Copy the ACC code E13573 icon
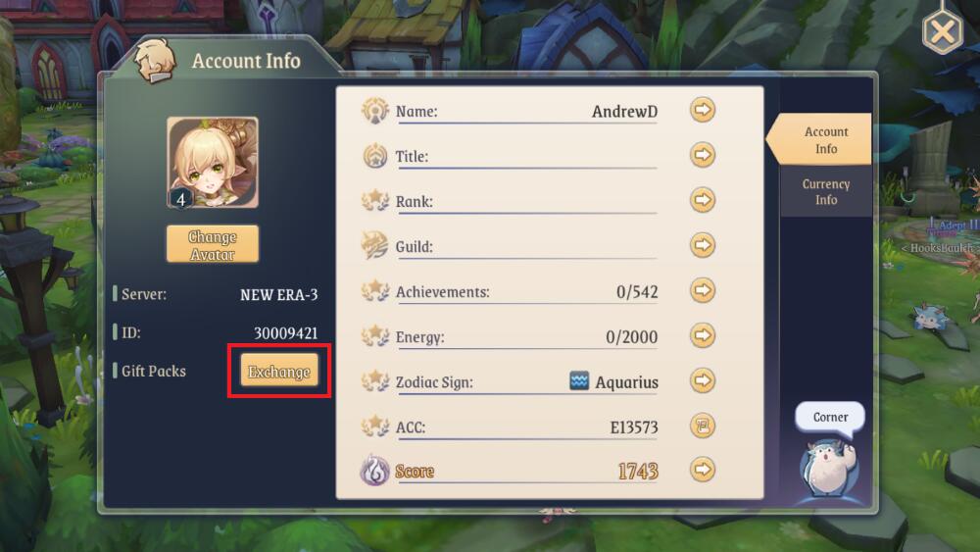 click(703, 427)
